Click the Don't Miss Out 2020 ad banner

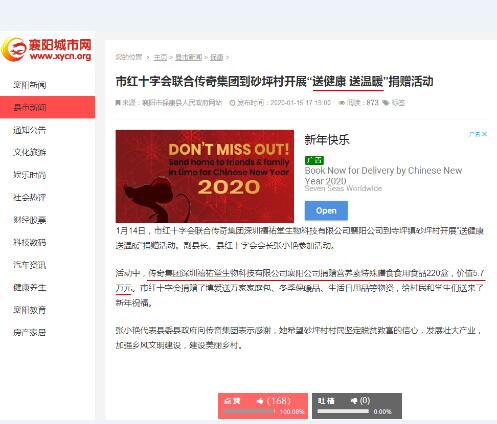(x=205, y=176)
